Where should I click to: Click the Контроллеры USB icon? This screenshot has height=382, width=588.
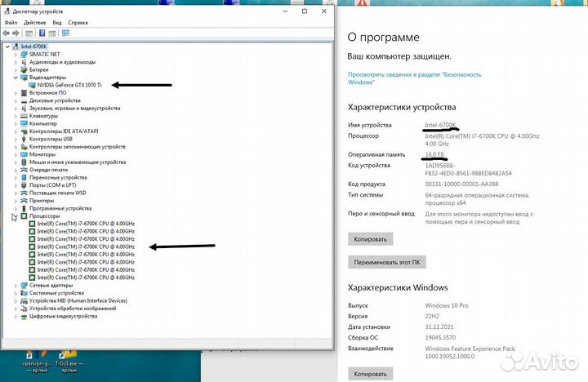24,139
